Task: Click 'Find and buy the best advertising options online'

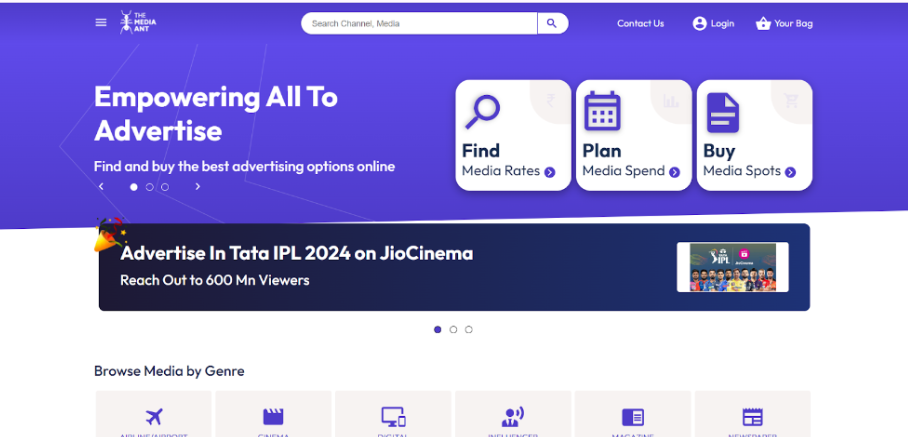Action: [244, 167]
